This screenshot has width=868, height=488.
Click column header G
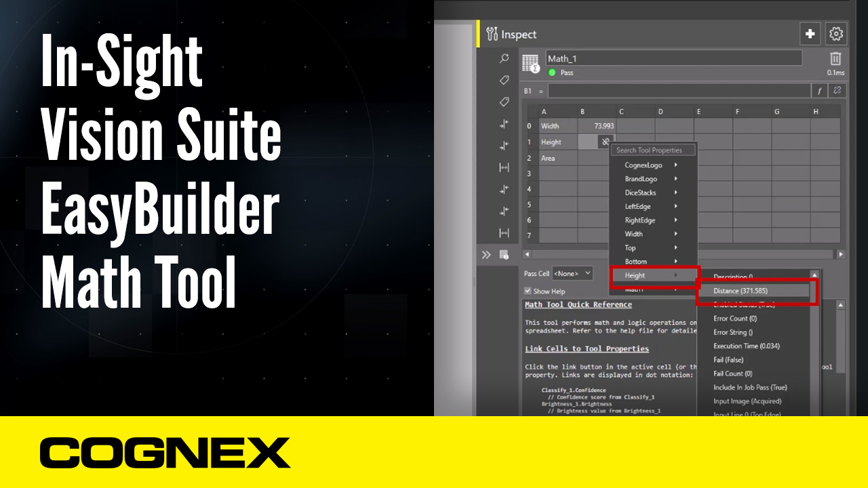pyautogui.click(x=791, y=112)
